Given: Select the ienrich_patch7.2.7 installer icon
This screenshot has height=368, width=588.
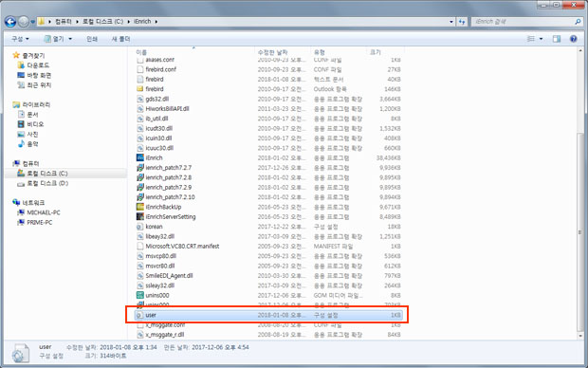Looking at the screenshot, I should coord(139,167).
